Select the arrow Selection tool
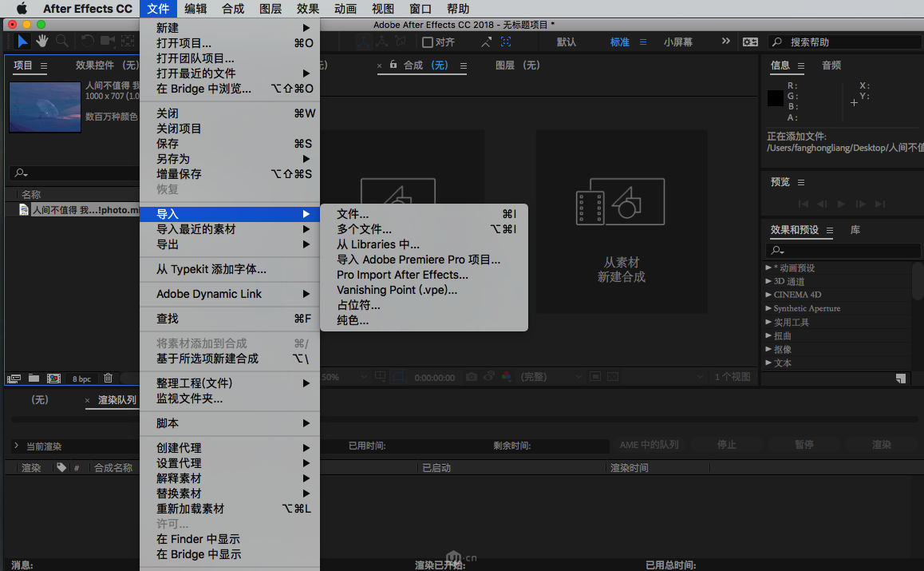 pyautogui.click(x=22, y=42)
